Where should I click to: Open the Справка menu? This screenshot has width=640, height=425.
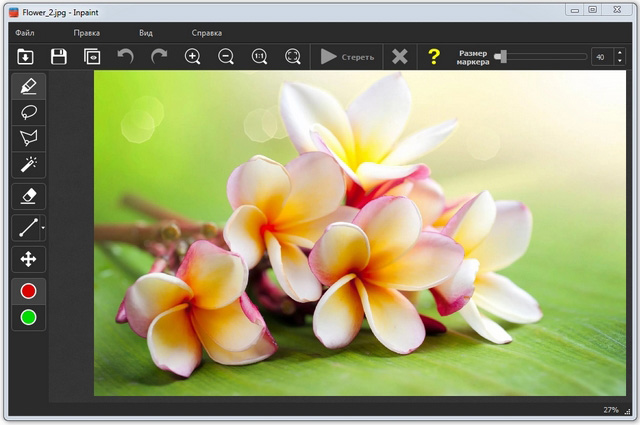pos(206,33)
